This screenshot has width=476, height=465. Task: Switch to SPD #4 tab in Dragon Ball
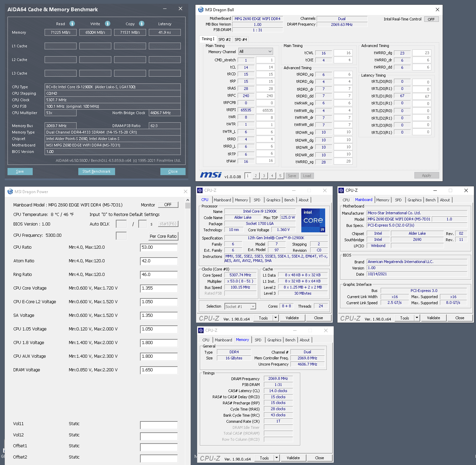click(241, 40)
